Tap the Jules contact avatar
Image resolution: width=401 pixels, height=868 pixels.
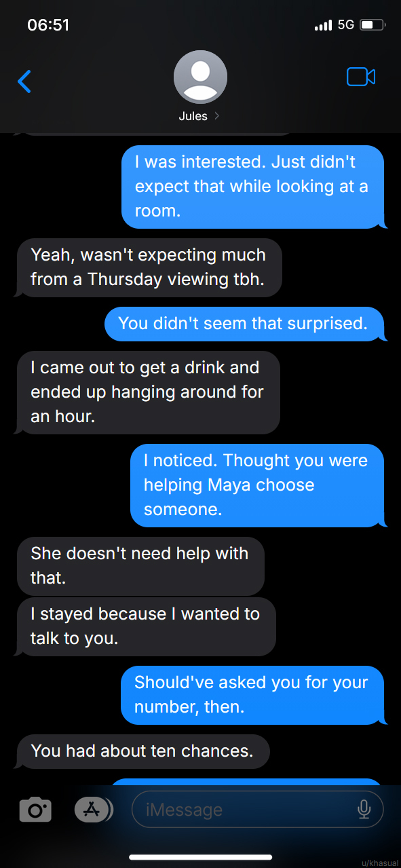(200, 77)
